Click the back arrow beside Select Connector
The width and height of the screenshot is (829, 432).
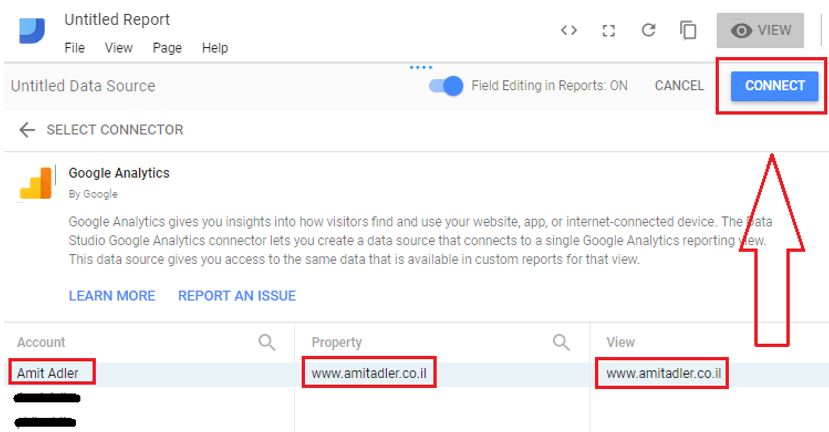(27, 130)
